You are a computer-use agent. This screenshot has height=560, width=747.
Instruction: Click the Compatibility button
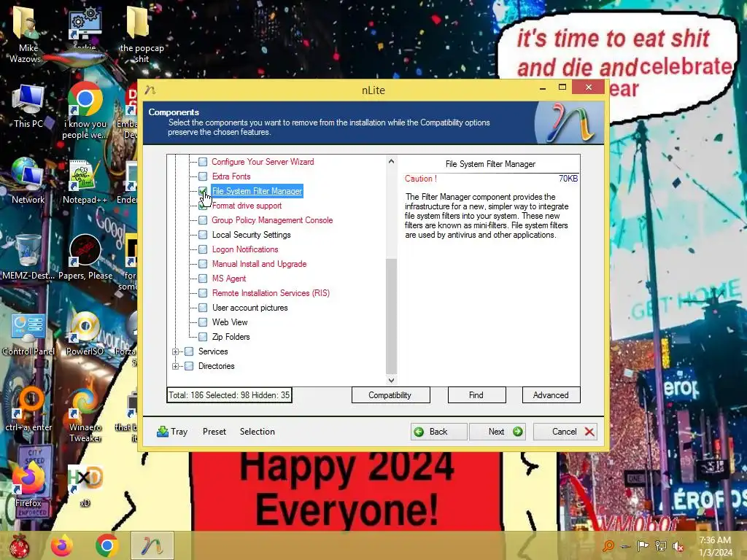(391, 394)
